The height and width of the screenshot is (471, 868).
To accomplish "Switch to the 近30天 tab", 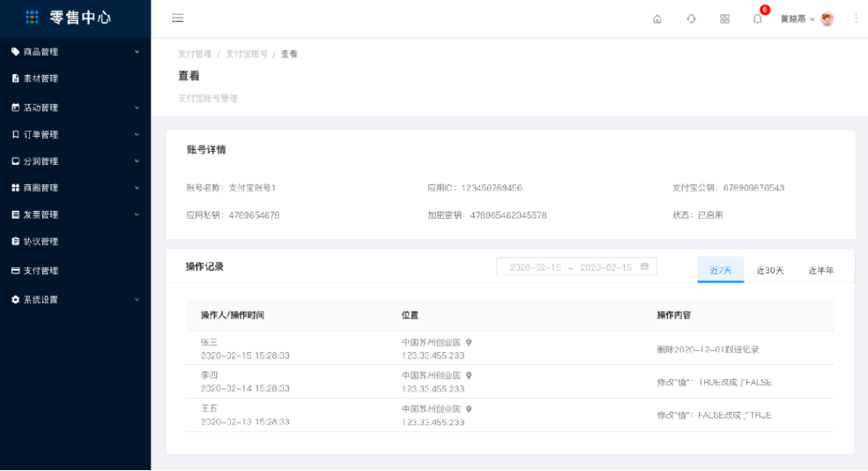I will 770,271.
